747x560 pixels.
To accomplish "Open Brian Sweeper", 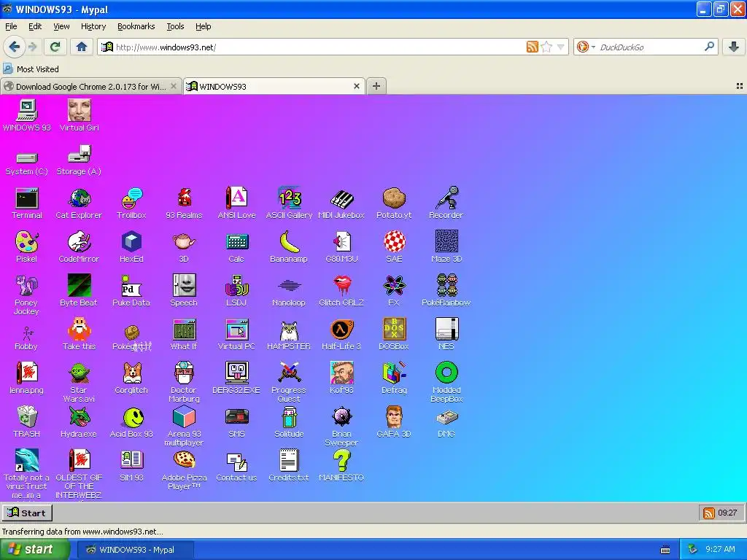I will point(341,426).
